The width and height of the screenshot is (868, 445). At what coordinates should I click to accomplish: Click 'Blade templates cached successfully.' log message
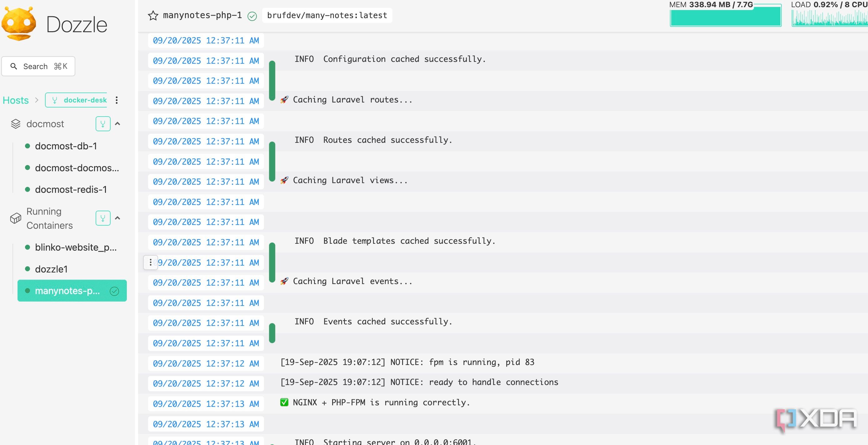tap(409, 241)
